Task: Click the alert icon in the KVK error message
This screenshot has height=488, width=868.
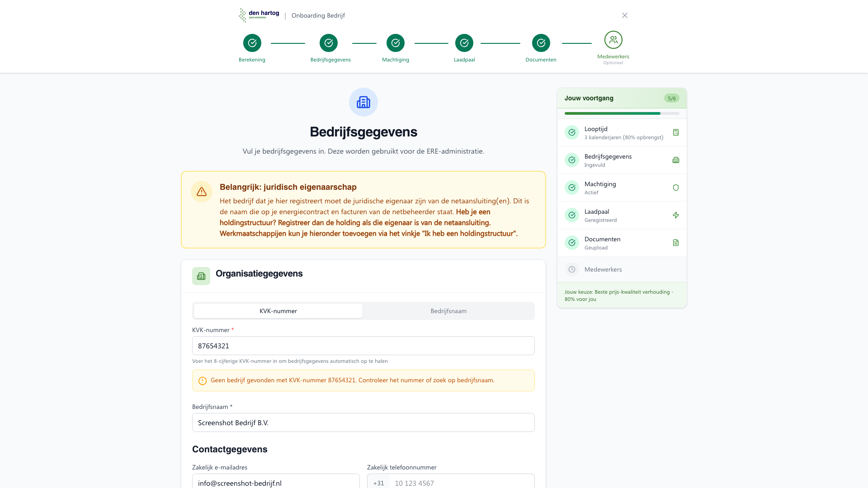Action: click(x=203, y=381)
